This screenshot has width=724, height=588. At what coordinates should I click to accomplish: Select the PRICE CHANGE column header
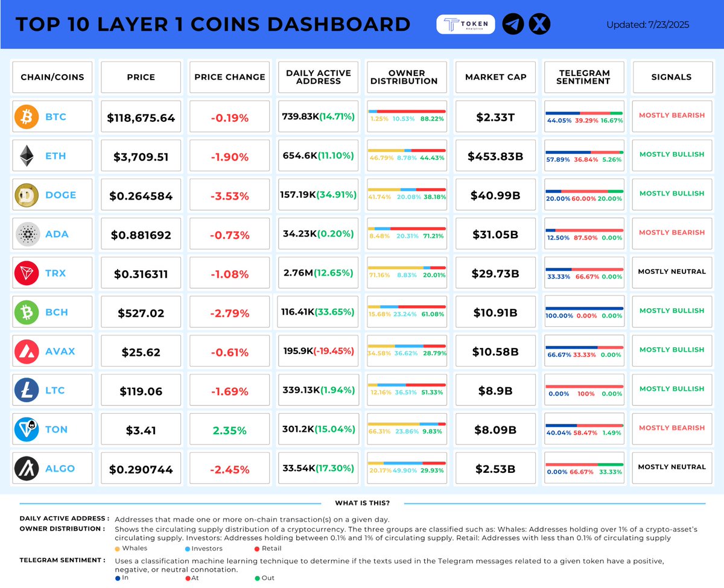[x=229, y=77]
